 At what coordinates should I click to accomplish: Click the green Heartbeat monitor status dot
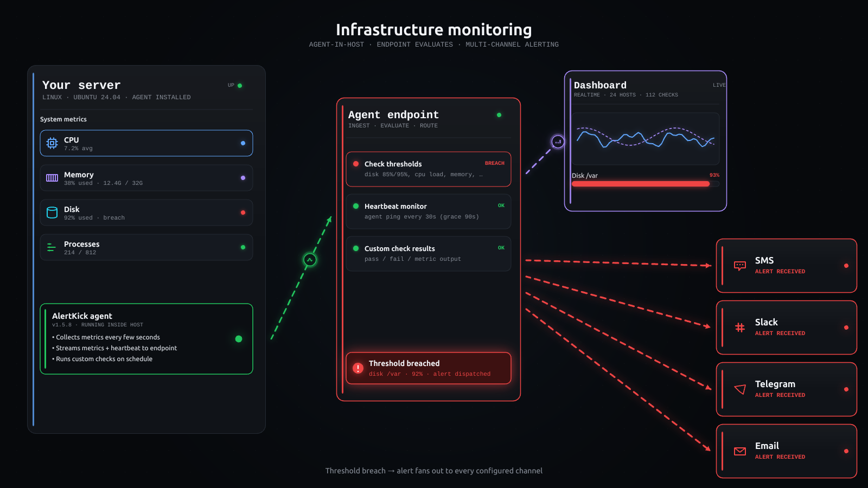(x=356, y=206)
